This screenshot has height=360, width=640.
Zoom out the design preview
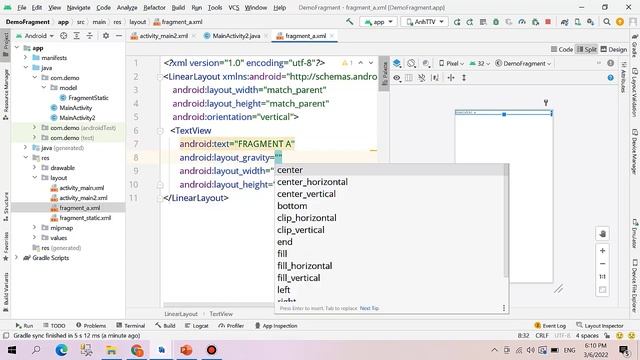[x=602, y=264]
